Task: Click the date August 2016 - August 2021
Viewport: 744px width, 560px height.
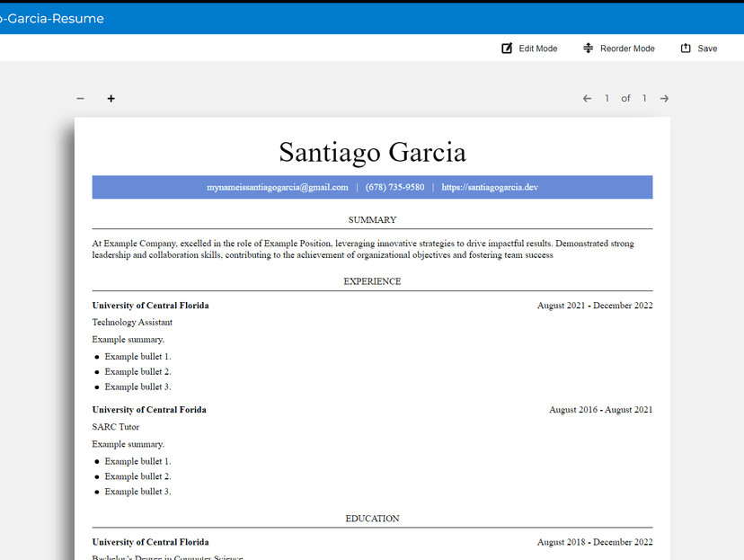Action: pyautogui.click(x=601, y=410)
